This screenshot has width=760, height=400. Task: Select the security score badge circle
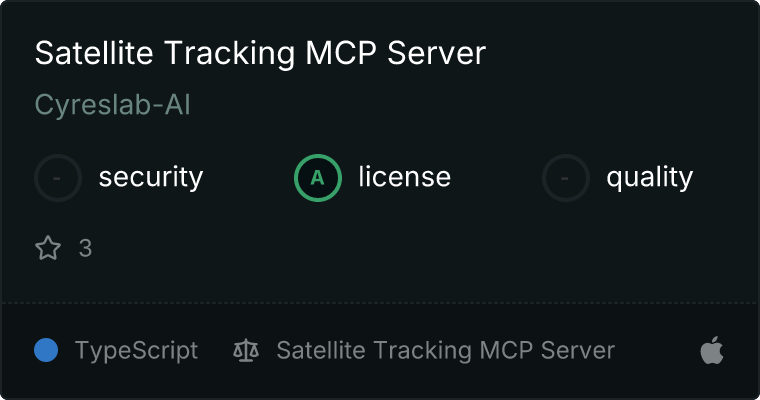coord(58,178)
